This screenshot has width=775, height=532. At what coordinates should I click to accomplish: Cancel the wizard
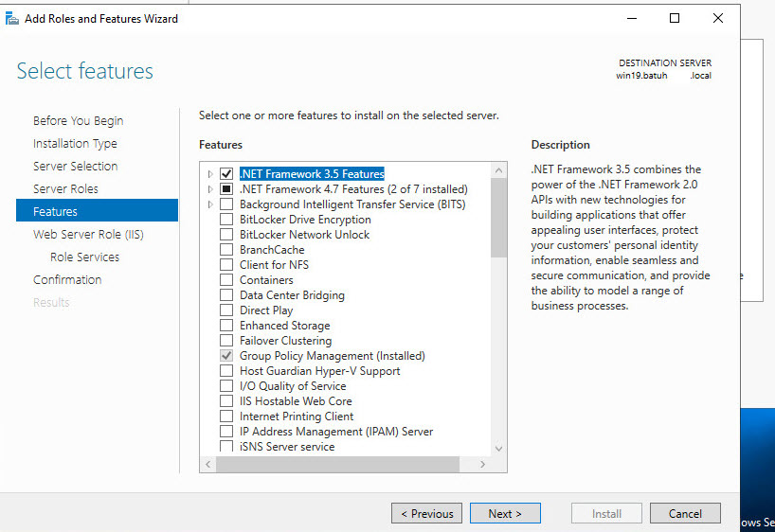tap(685, 513)
